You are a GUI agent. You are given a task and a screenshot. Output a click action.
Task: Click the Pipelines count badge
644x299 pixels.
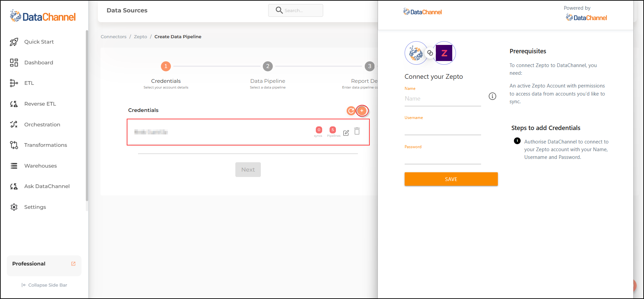333,130
